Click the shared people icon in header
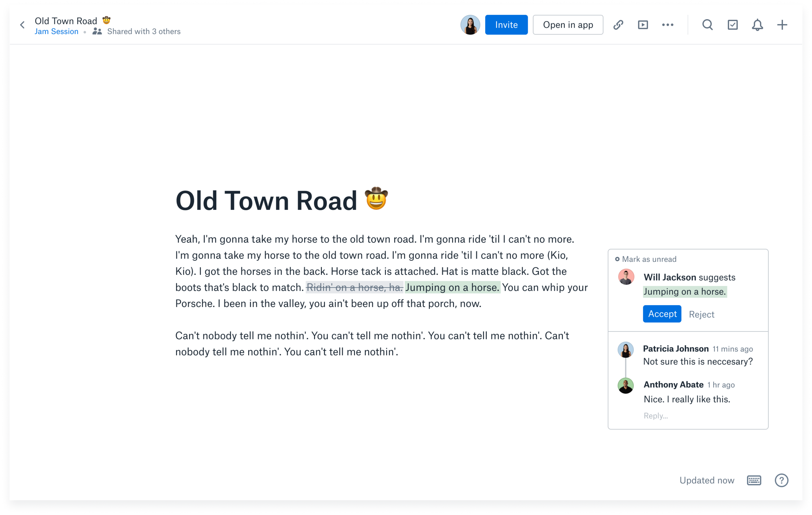812x515 pixels. pyautogui.click(x=97, y=32)
